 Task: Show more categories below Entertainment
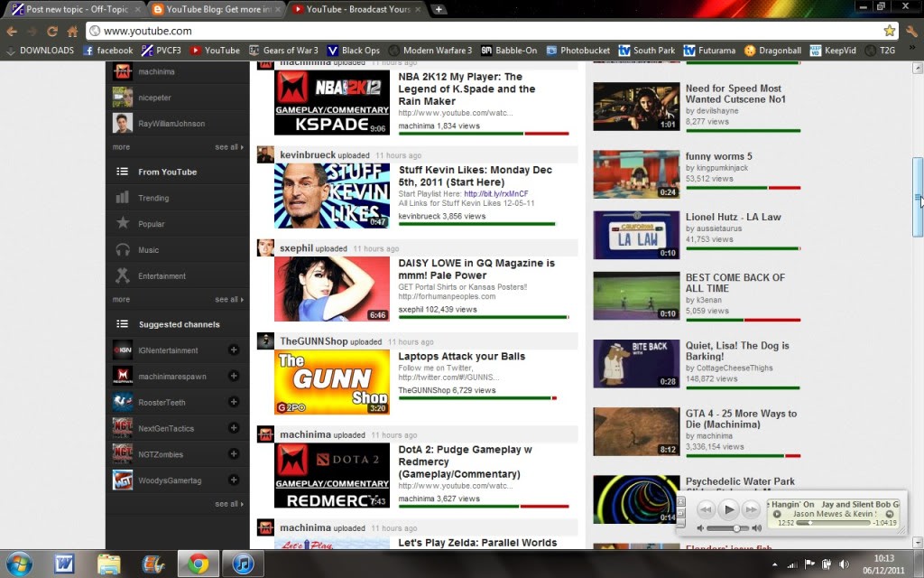(122, 300)
